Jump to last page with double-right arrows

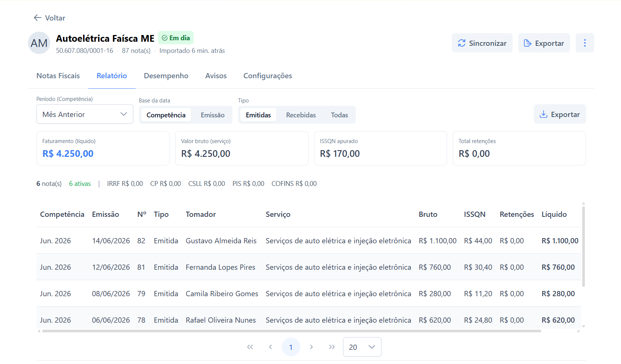click(332, 347)
